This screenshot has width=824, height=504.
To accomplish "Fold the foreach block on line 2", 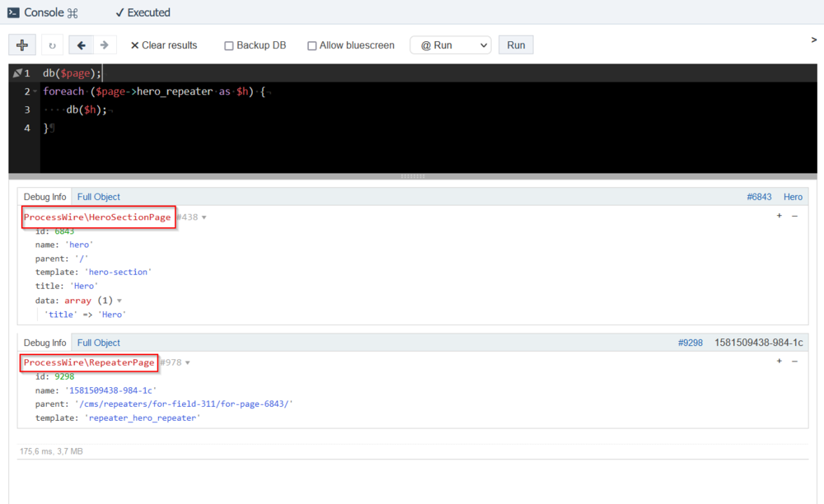I will [x=35, y=91].
